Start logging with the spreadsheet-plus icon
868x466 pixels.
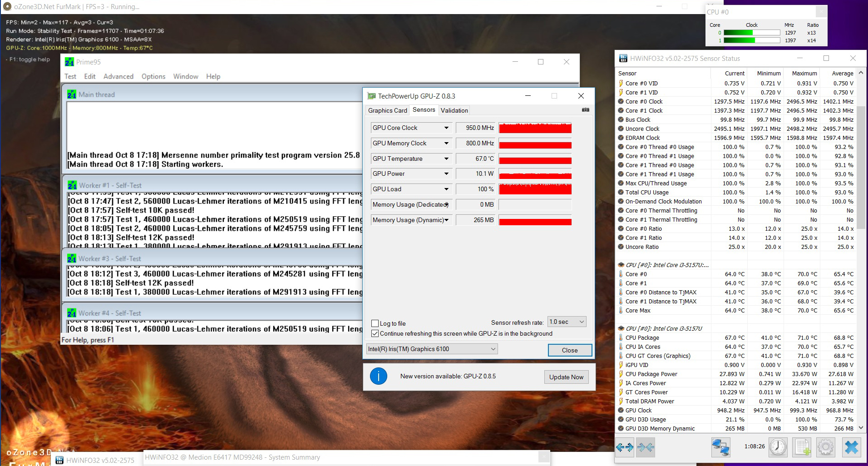(802, 447)
